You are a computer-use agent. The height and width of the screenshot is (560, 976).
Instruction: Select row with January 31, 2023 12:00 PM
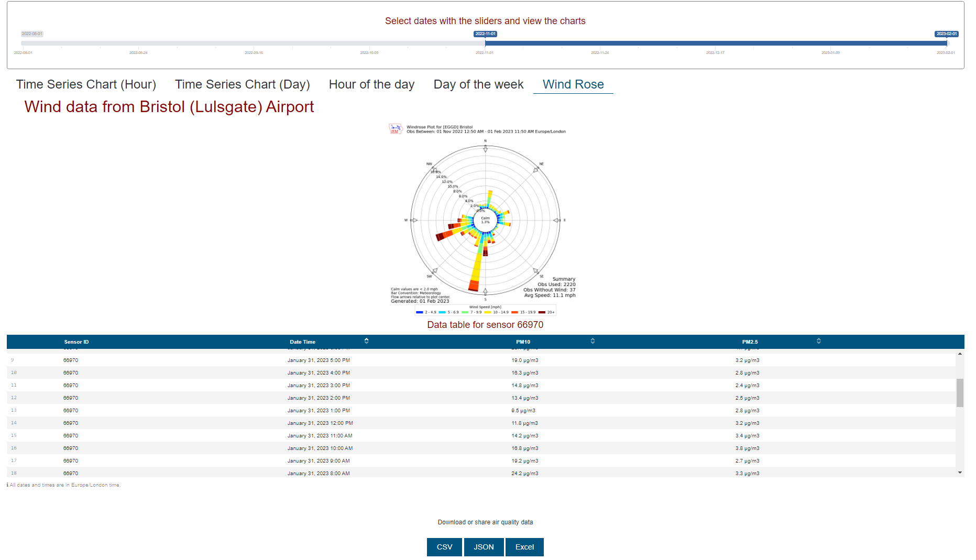[481, 423]
